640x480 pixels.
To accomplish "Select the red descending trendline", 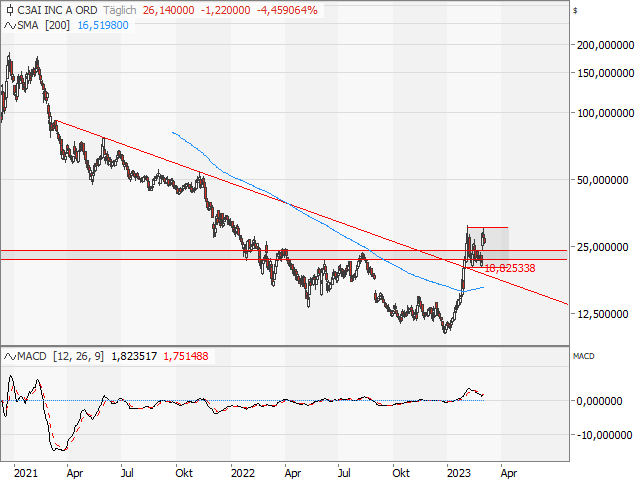I will tap(310, 212).
